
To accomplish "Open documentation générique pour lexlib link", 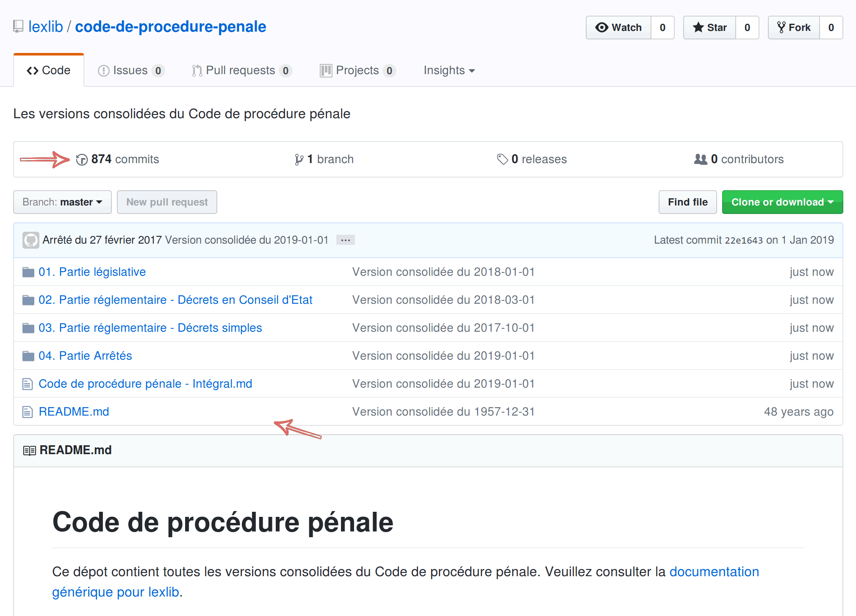I will pos(405,582).
